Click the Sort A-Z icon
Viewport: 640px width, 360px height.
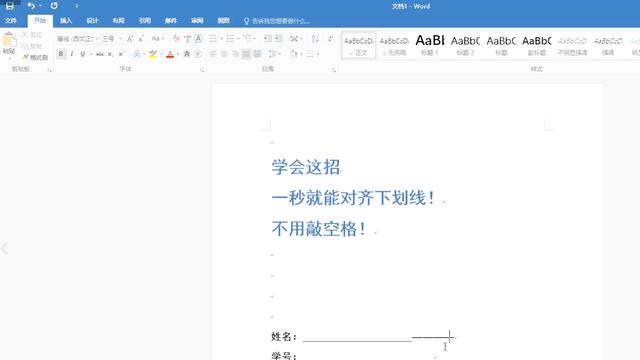point(315,39)
